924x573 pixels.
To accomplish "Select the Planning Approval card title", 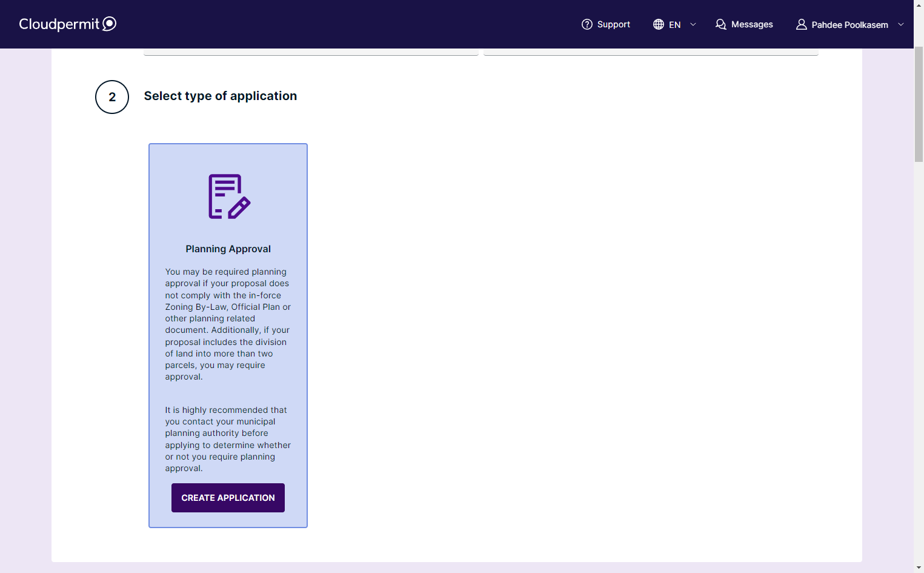I will click(228, 249).
